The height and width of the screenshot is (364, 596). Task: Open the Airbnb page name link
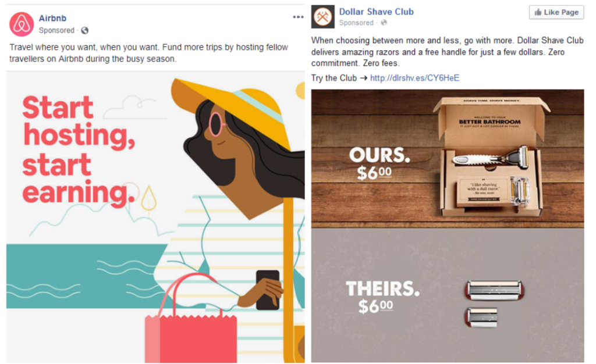(52, 18)
